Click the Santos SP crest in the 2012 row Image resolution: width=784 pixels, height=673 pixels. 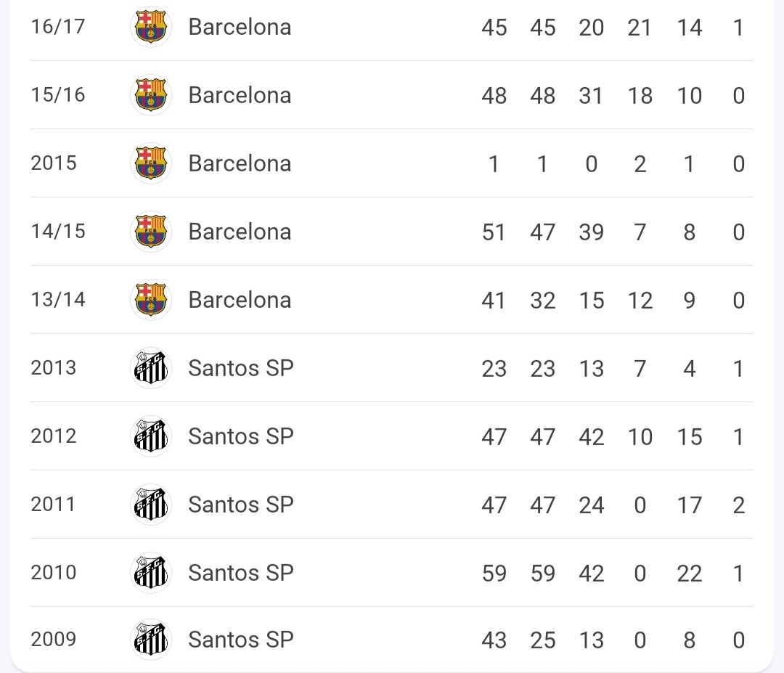click(150, 436)
